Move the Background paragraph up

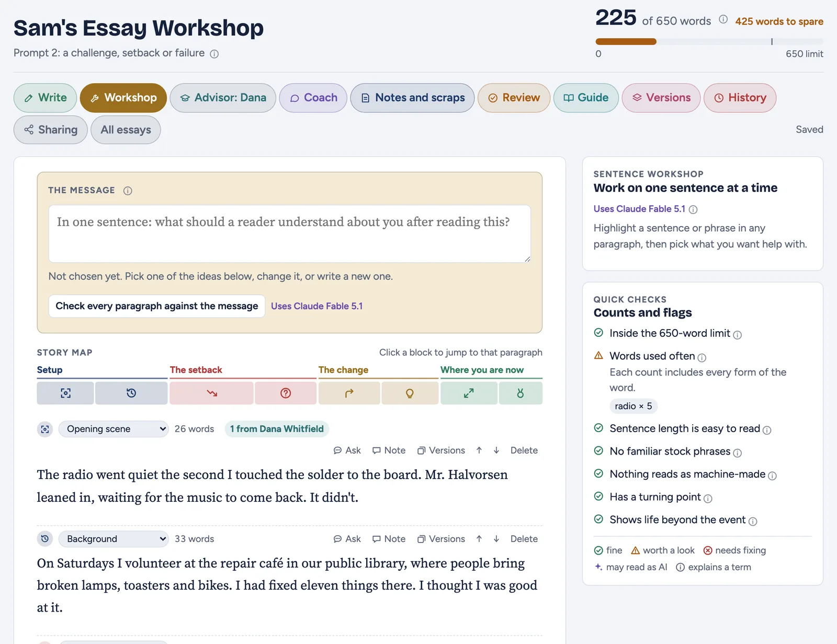479,539
